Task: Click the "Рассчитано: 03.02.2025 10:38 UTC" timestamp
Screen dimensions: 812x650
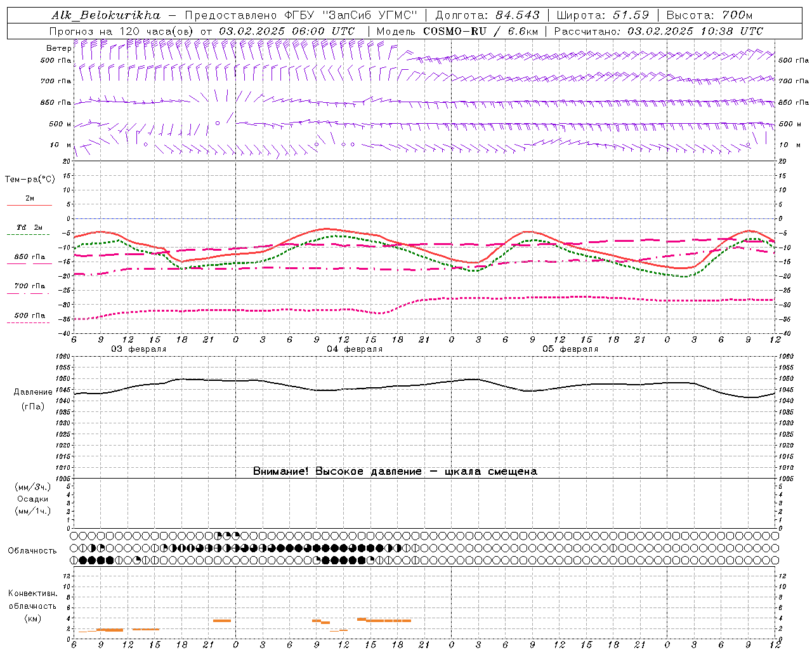Action: pyautogui.click(x=658, y=31)
